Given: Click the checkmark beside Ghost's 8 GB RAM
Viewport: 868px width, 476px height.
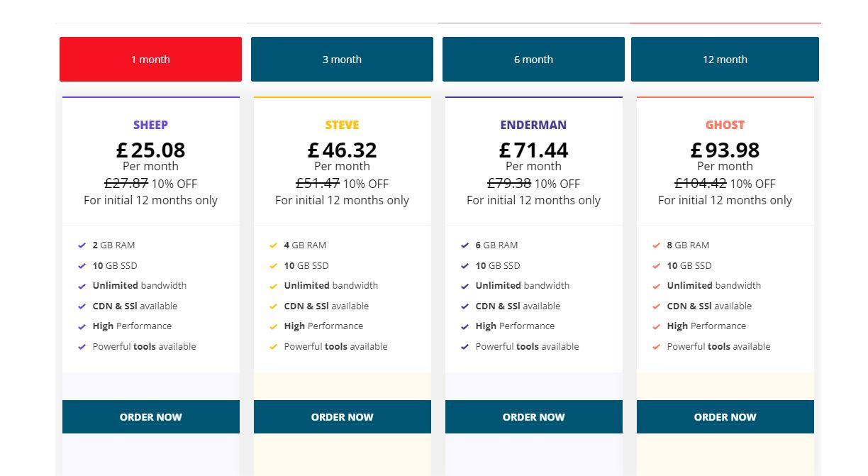Looking at the screenshot, I should 655,245.
